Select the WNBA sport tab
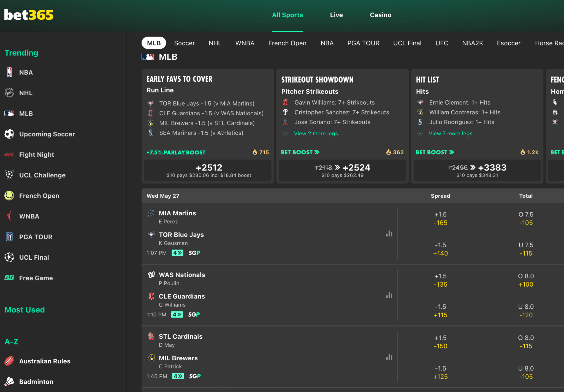The width and height of the screenshot is (564, 392). [245, 43]
